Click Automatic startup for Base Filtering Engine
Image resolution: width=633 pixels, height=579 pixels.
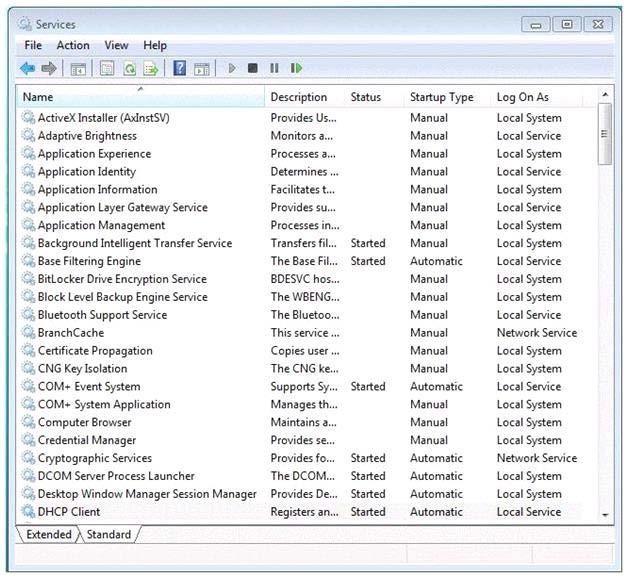coord(436,261)
